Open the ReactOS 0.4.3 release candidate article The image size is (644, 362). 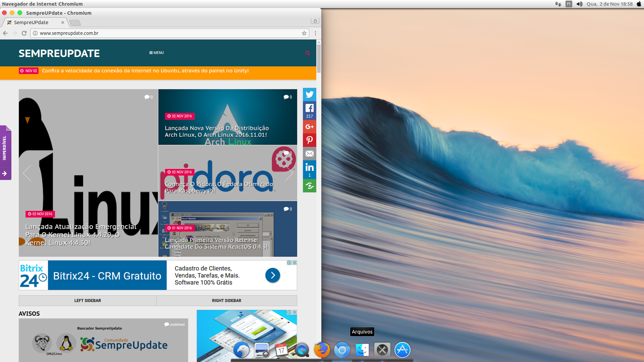pyautogui.click(x=217, y=243)
